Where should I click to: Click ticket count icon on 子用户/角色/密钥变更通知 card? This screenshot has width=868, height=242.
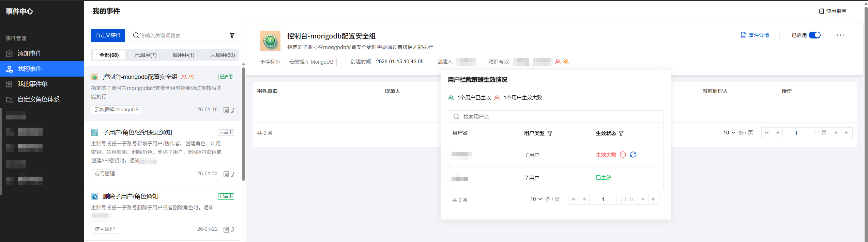coord(226,174)
